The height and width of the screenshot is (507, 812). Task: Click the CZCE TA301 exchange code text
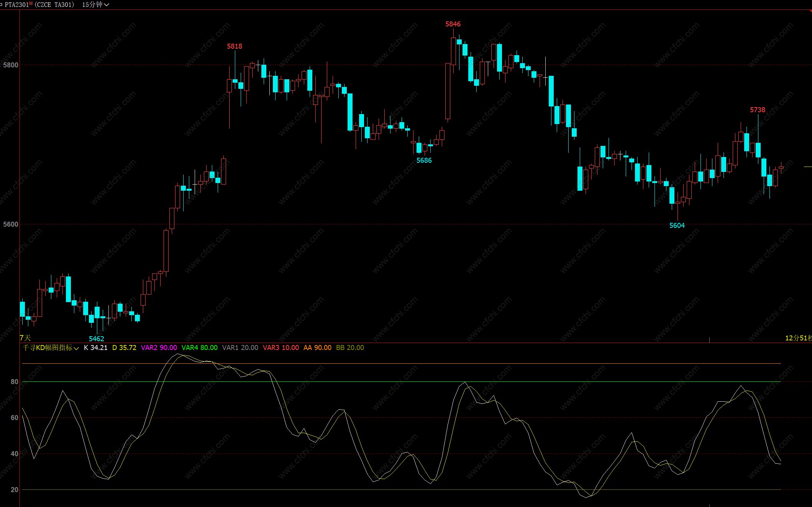[x=54, y=5]
